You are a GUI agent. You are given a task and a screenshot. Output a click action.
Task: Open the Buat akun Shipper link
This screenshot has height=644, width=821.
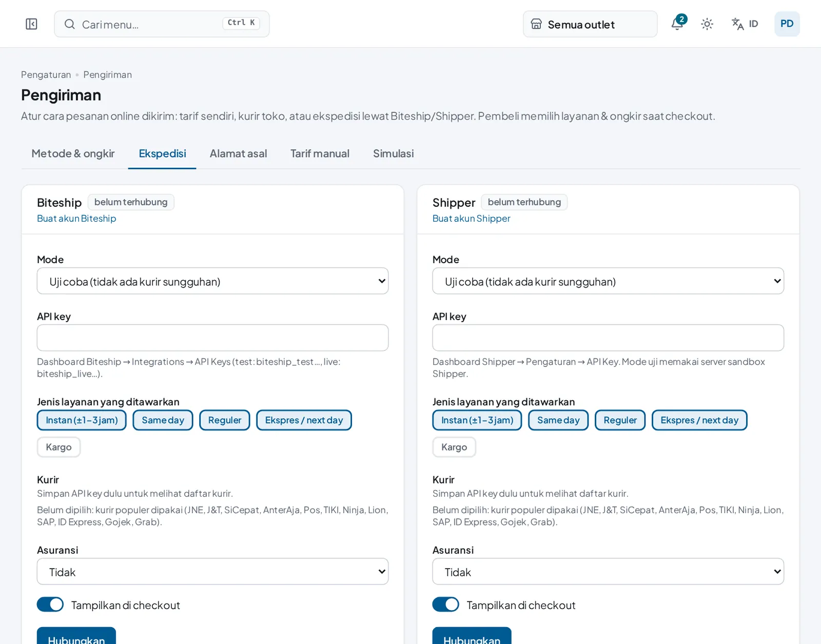click(x=471, y=219)
